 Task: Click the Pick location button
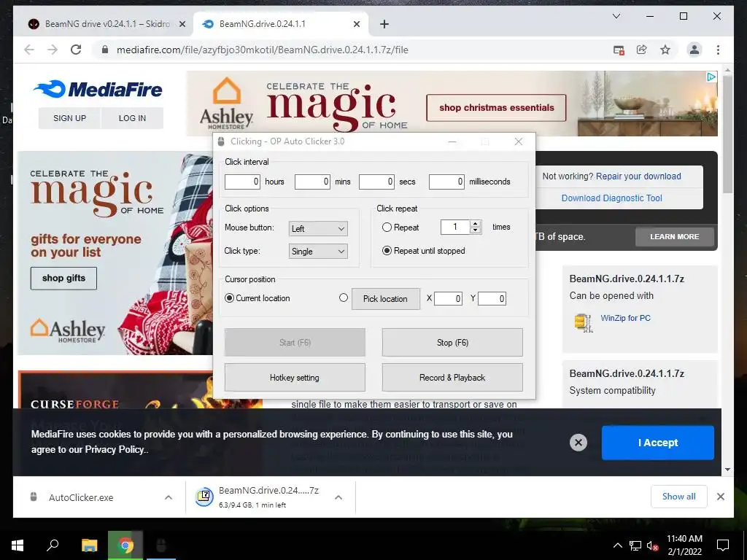(x=385, y=298)
